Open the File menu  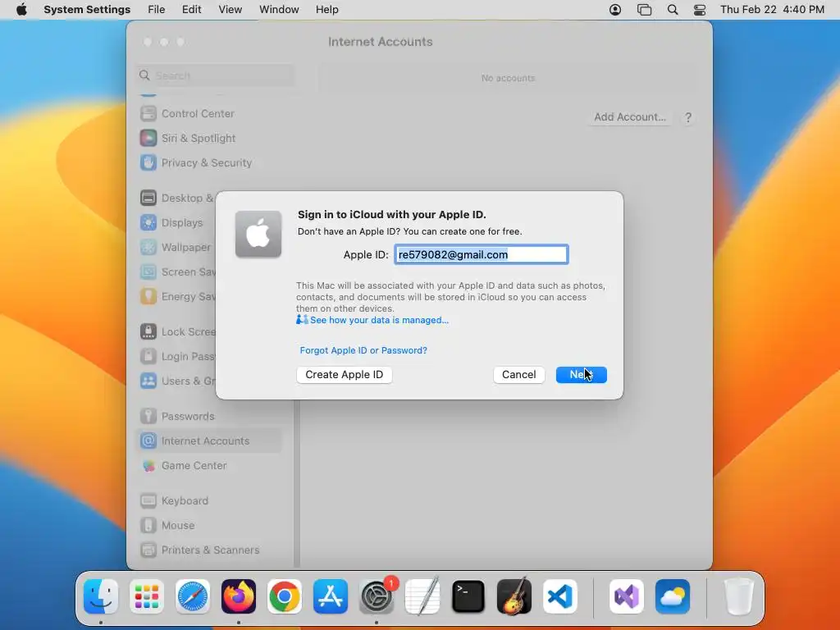[157, 10]
